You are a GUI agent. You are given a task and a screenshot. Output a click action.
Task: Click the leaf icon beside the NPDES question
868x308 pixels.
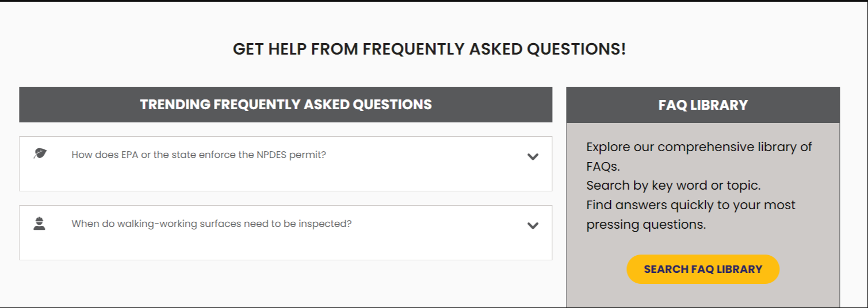40,153
